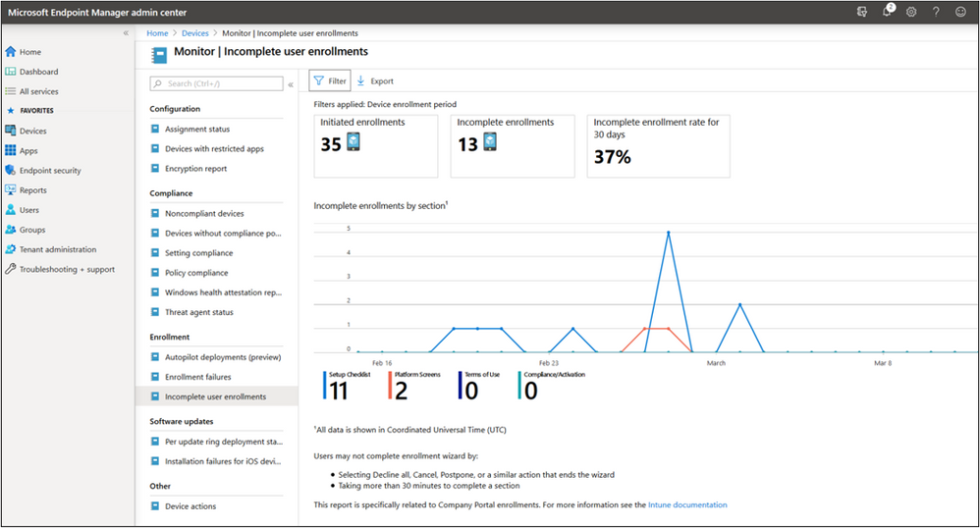Open the Home icon in sidebar
980x528 pixels.
point(10,51)
